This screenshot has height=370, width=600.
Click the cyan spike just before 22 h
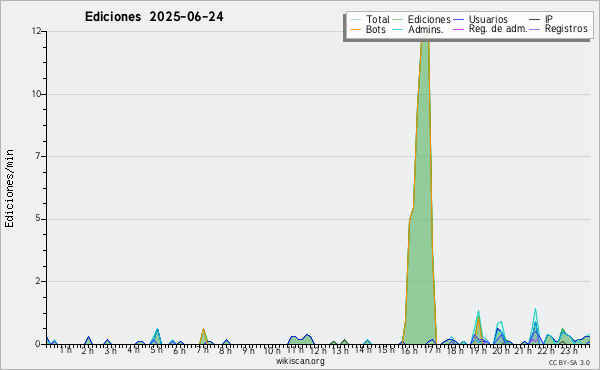pyautogui.click(x=535, y=325)
